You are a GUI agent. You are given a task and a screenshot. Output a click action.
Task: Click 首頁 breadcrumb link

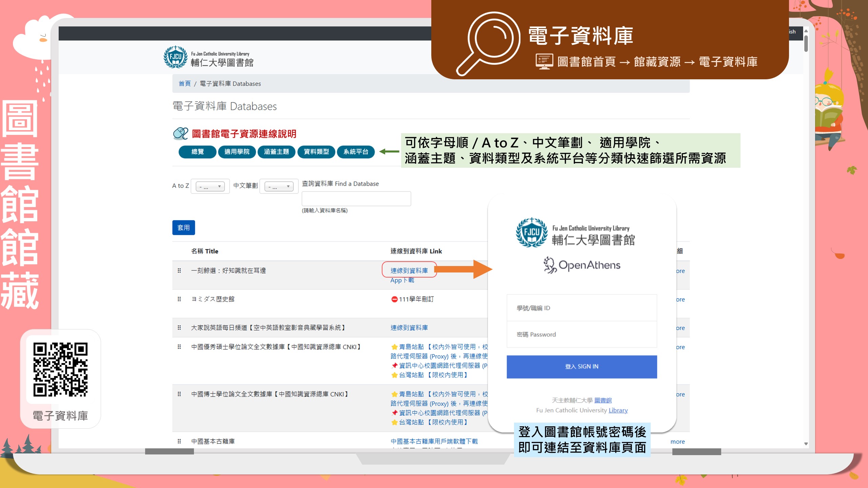pos(184,83)
